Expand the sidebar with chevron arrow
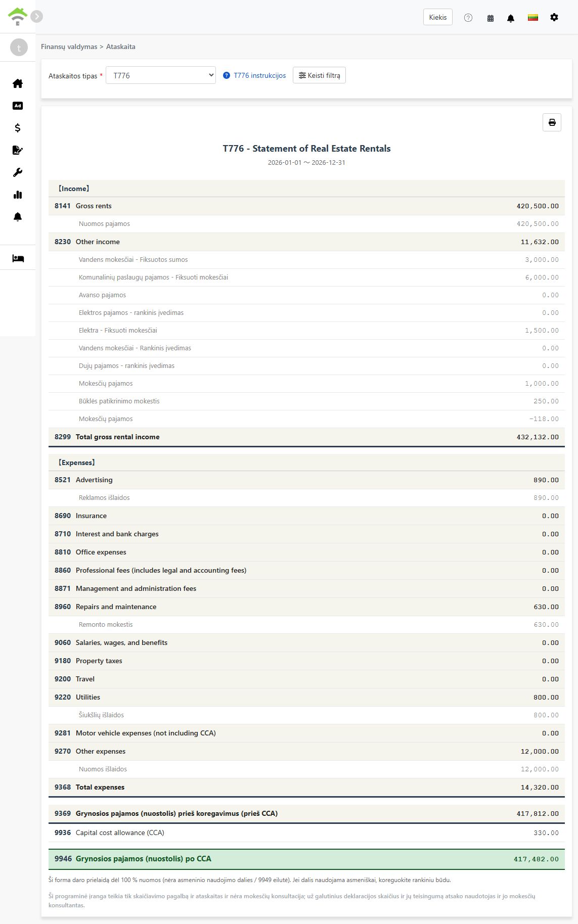The height and width of the screenshot is (924, 578). [x=36, y=16]
